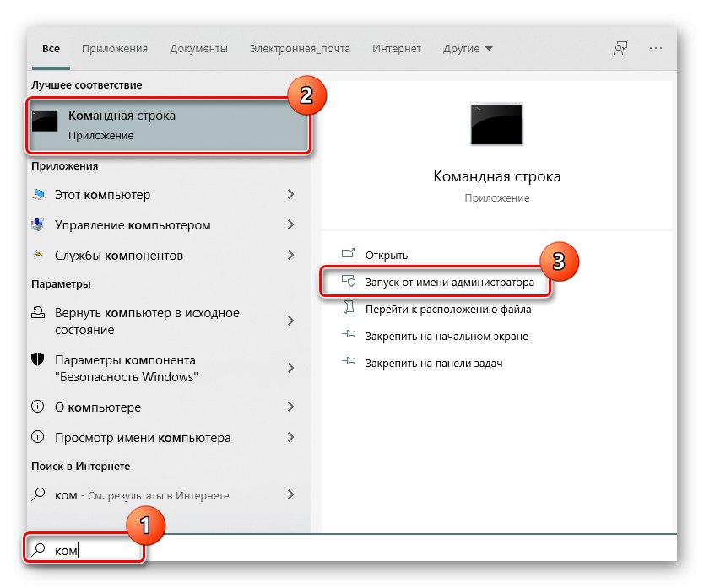Screen dimensions: 704x588
Task: Expand the Управление компьютером result arrow
Action: tap(291, 224)
